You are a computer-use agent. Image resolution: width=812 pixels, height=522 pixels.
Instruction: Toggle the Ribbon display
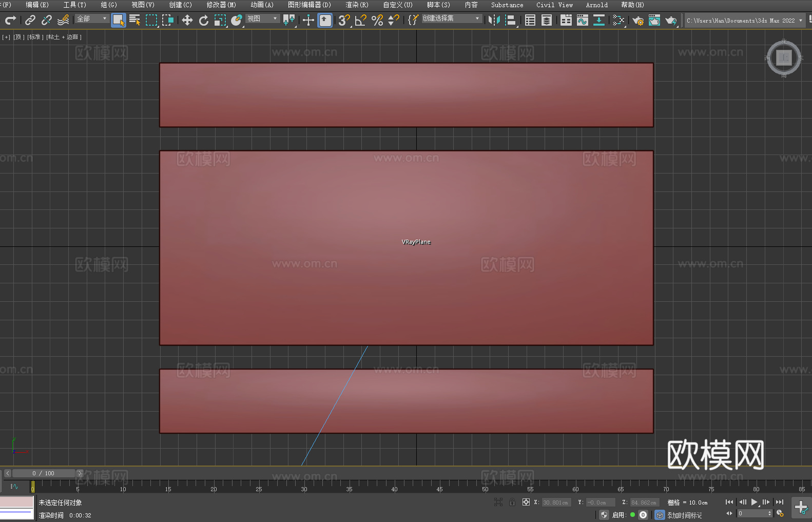pos(566,20)
